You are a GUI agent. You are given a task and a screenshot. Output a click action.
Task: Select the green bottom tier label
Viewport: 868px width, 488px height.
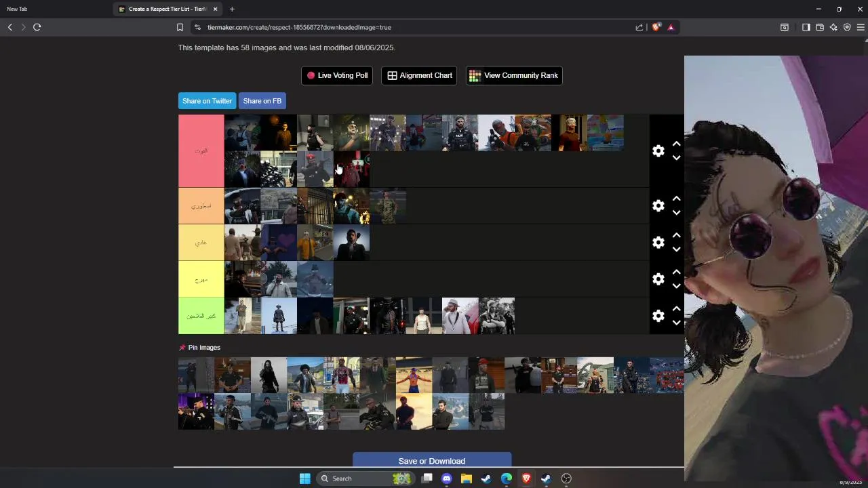[201, 316]
